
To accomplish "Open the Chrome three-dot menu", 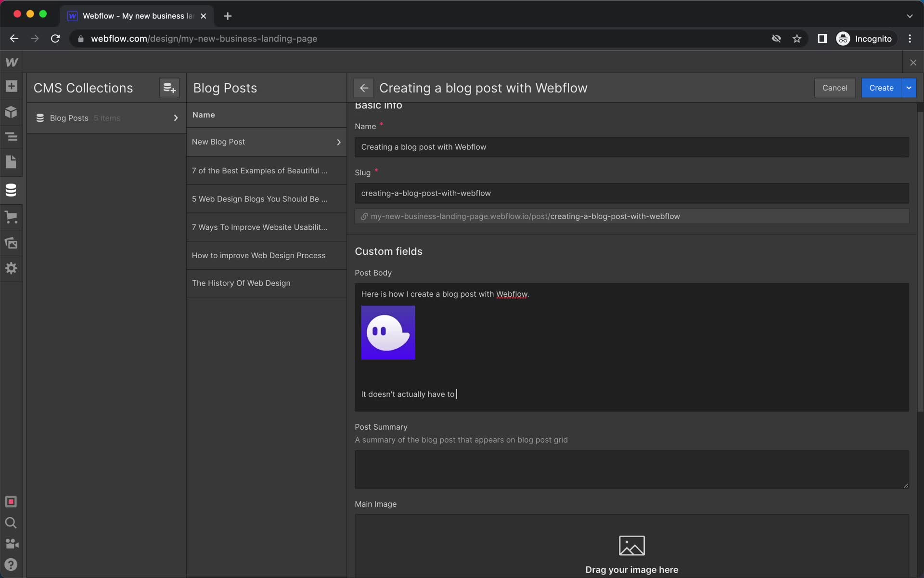I will pos(910,39).
